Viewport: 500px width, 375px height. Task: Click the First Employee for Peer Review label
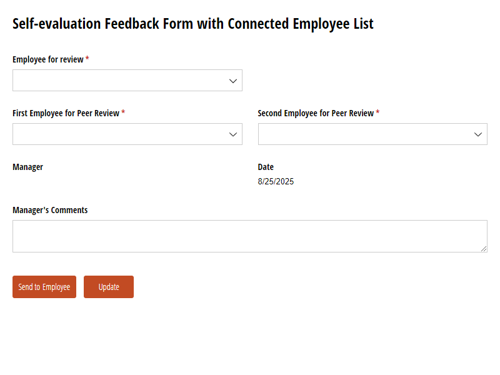(x=66, y=113)
